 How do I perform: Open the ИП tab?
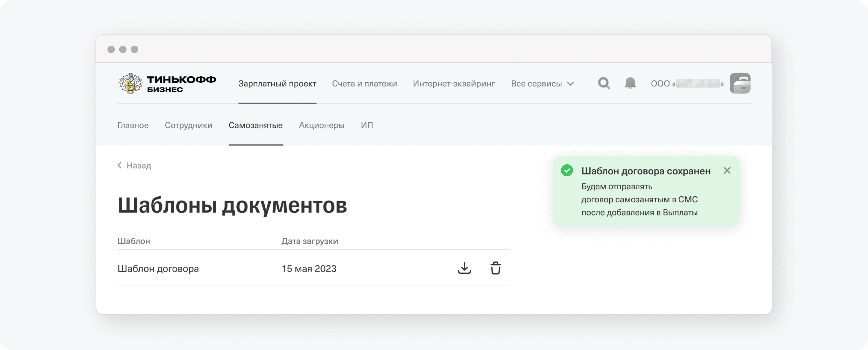click(x=367, y=125)
